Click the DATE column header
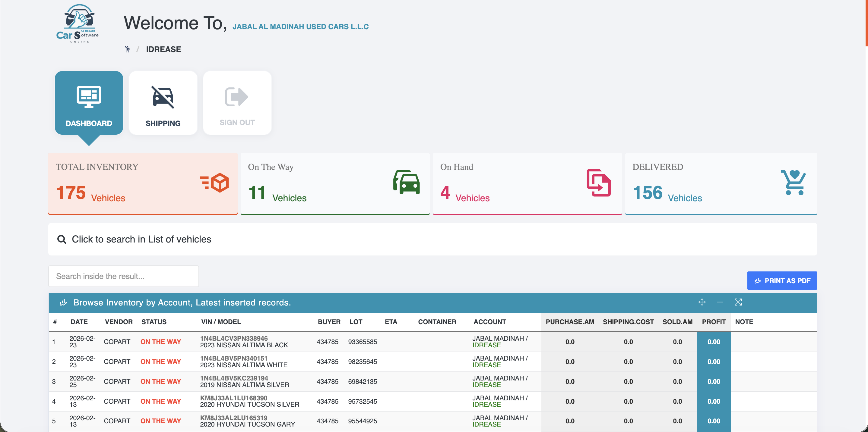The height and width of the screenshot is (432, 868). pyautogui.click(x=79, y=322)
